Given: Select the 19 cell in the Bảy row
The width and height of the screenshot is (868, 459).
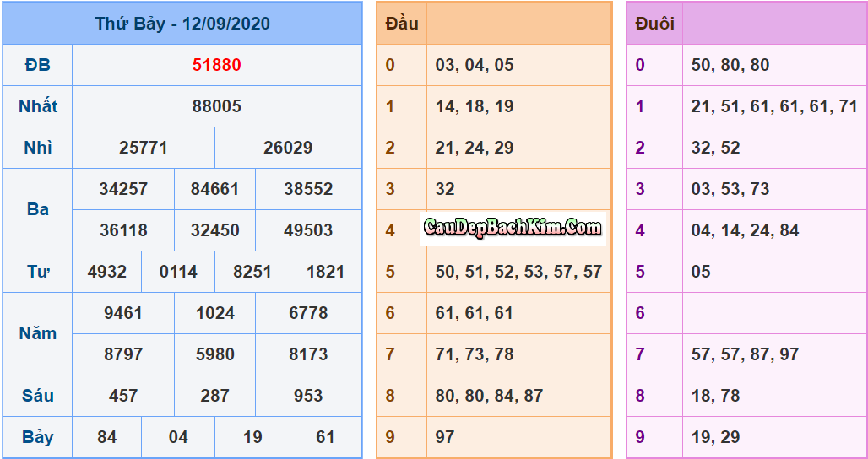Looking at the screenshot, I should 252,437.
